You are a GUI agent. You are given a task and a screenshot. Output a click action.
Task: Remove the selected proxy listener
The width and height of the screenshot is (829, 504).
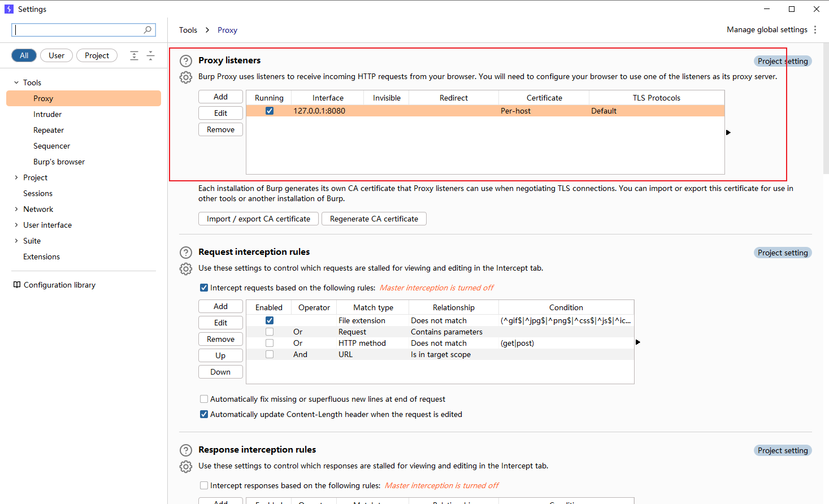[220, 129]
